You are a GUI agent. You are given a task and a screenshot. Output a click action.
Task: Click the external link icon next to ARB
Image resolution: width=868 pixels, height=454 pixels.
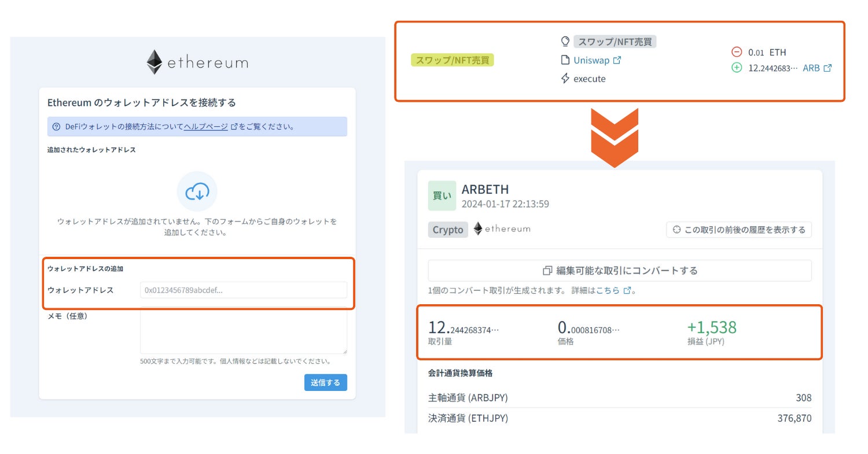click(x=827, y=68)
